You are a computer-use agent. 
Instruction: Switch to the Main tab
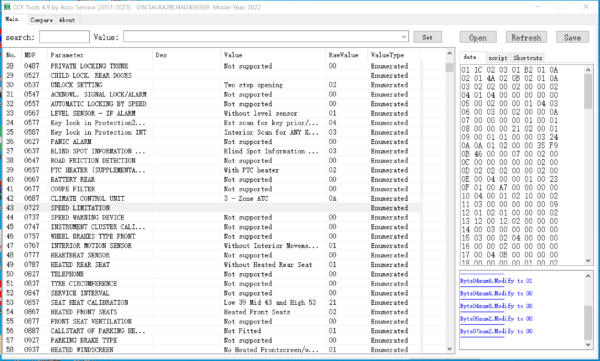pyautogui.click(x=12, y=19)
